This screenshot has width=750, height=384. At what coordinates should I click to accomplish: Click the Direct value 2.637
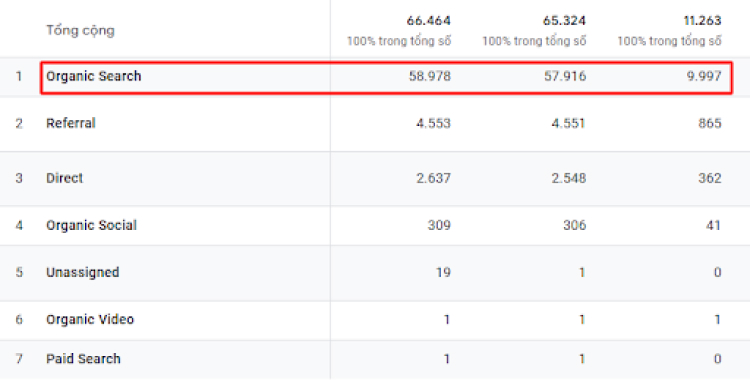click(x=433, y=178)
